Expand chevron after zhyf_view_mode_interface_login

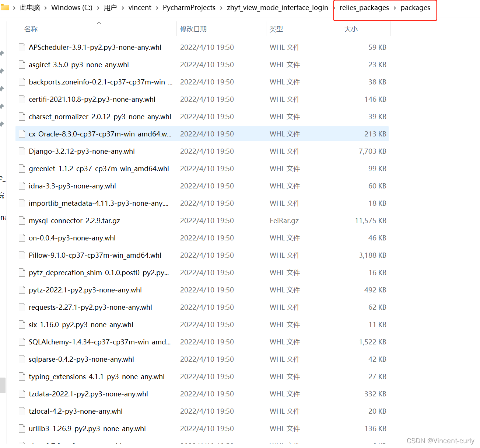tap(334, 8)
